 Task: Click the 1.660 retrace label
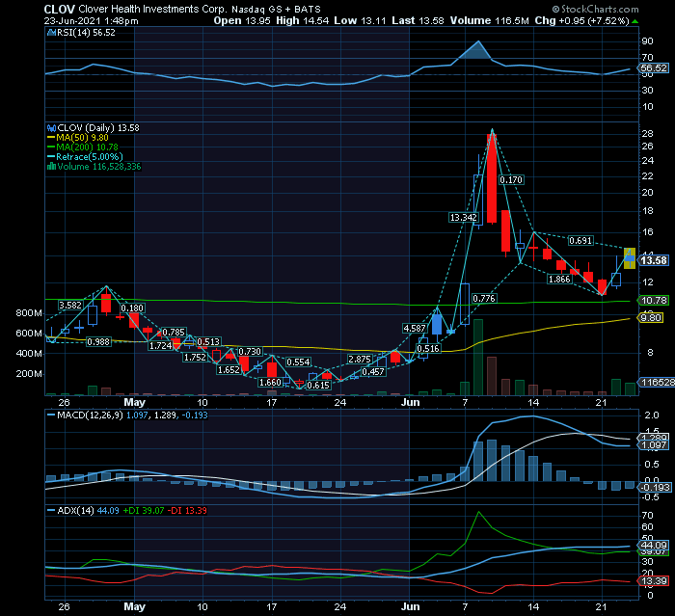(270, 383)
